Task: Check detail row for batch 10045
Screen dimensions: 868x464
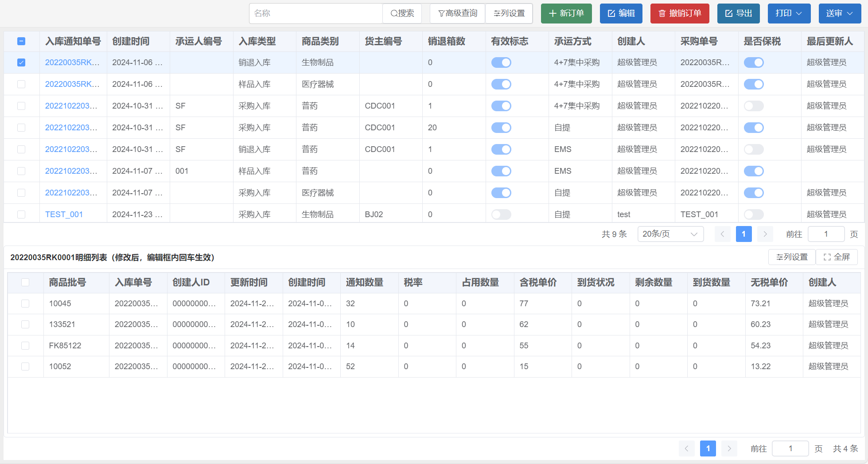Action: (x=25, y=304)
